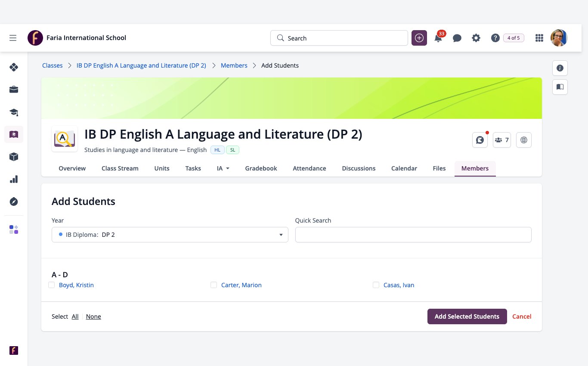Click the purple quick-add plus icon
Screen dimensions: 588x366
point(419,38)
